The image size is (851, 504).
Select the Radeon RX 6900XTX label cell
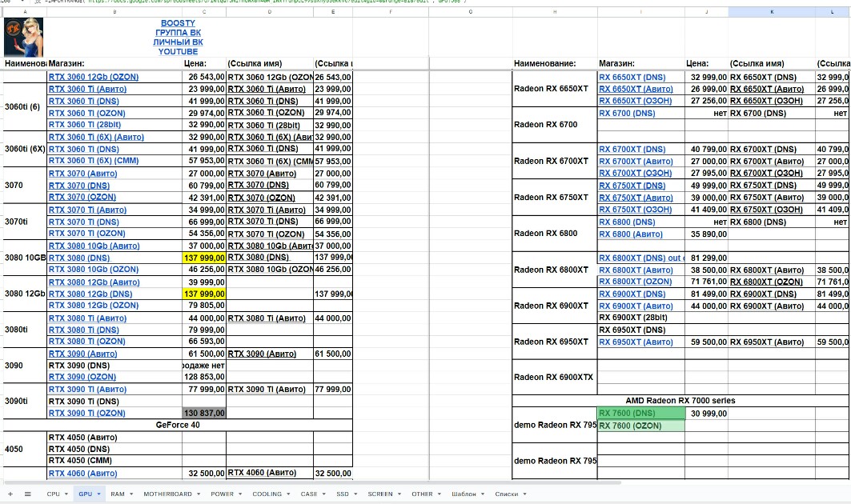pos(555,377)
